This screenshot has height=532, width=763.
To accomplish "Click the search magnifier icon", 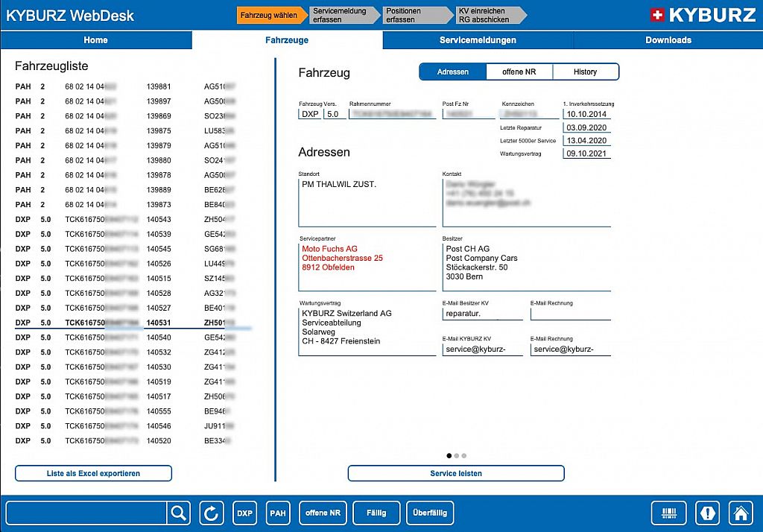I will point(178,513).
